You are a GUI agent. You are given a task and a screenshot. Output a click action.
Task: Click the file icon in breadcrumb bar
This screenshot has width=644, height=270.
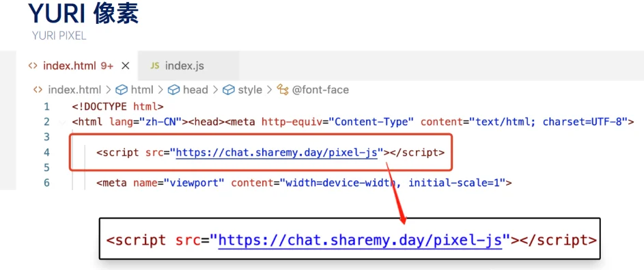coord(38,90)
